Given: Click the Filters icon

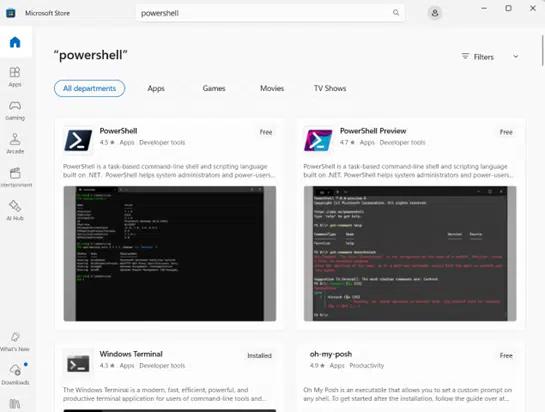Looking at the screenshot, I should (465, 56).
